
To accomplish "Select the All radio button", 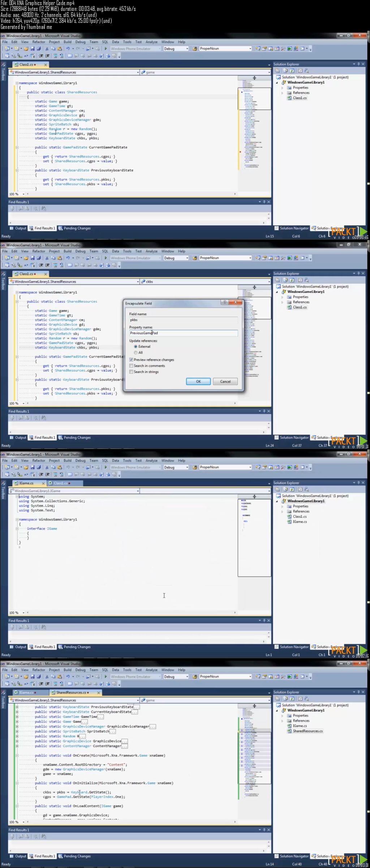I will click(x=136, y=352).
